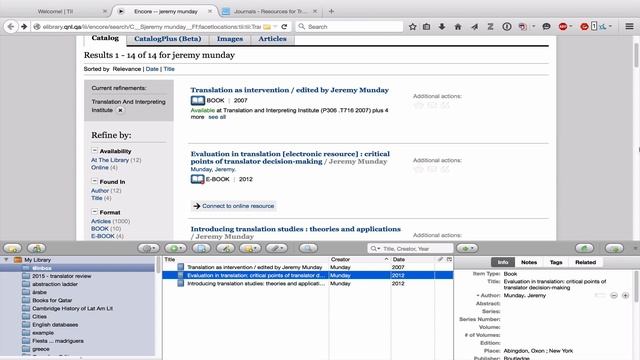Open the chat bubble toolbar icon
The width and height of the screenshot is (640, 360).
pyautogui.click(x=546, y=27)
